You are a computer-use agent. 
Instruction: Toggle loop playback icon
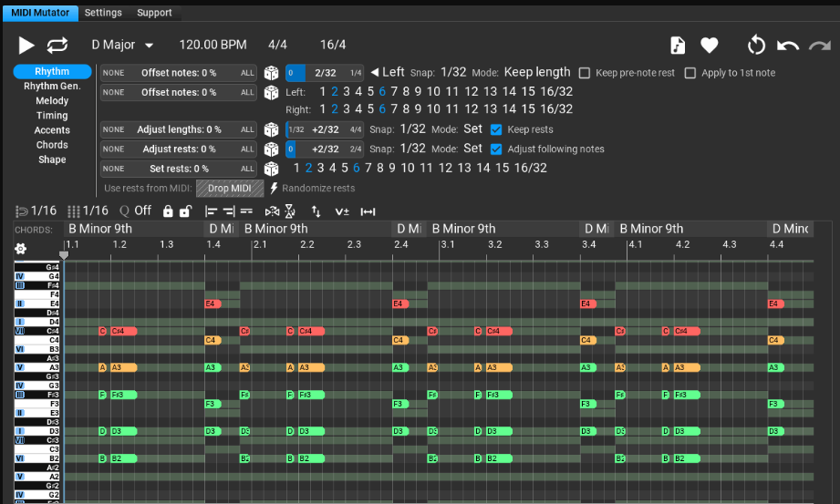pos(57,45)
